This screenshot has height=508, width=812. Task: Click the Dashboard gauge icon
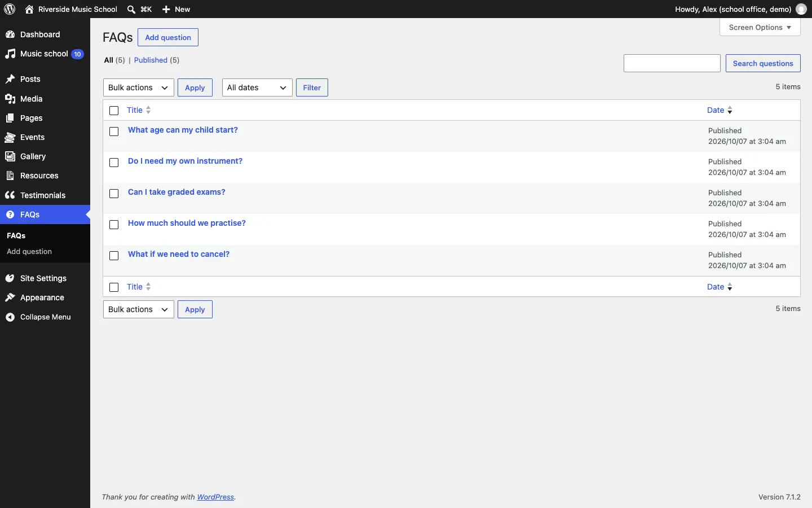click(10, 34)
